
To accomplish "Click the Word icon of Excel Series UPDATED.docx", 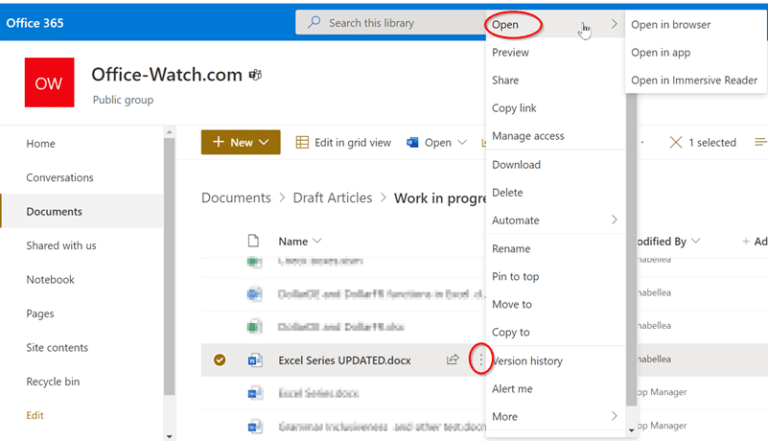I will 255,361.
